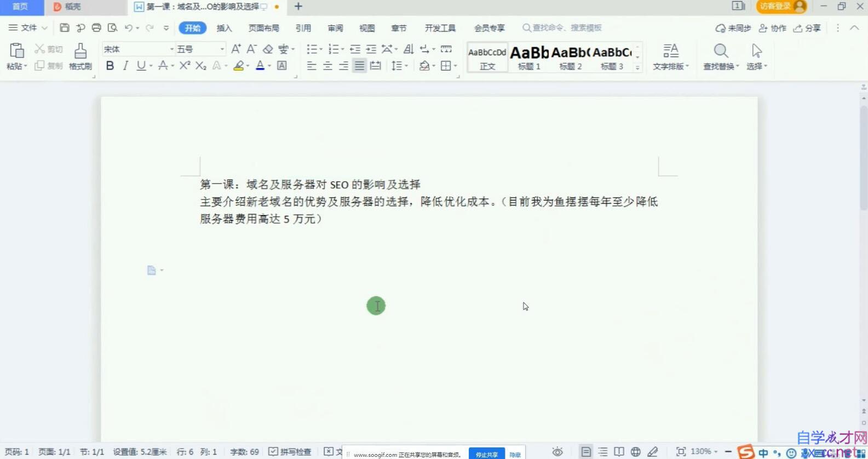Viewport: 868px width, 459px height.
Task: Switch to Outline view in status bar
Action: coord(602,452)
